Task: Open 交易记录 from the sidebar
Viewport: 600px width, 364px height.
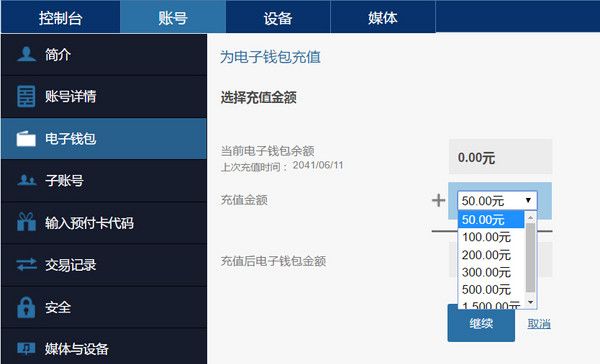Action: tap(104, 265)
